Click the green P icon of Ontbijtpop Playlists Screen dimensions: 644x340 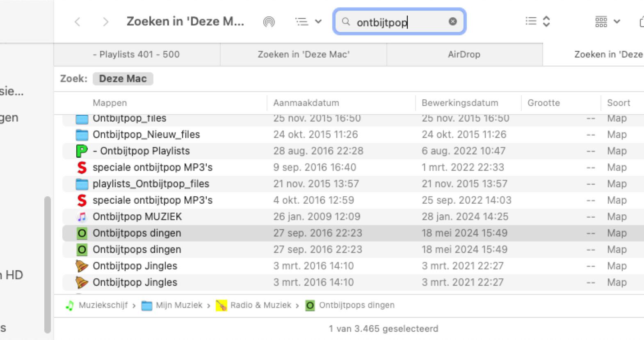tap(82, 151)
